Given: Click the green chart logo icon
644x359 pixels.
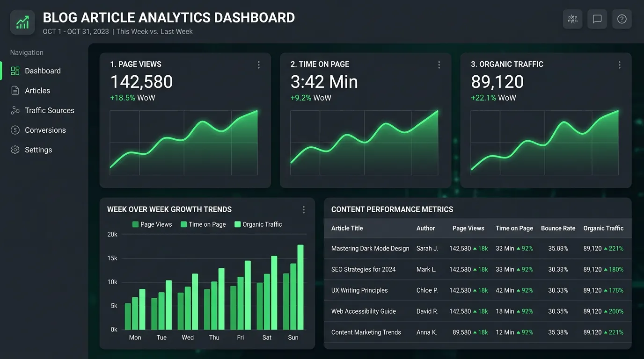Looking at the screenshot, I should click(22, 22).
